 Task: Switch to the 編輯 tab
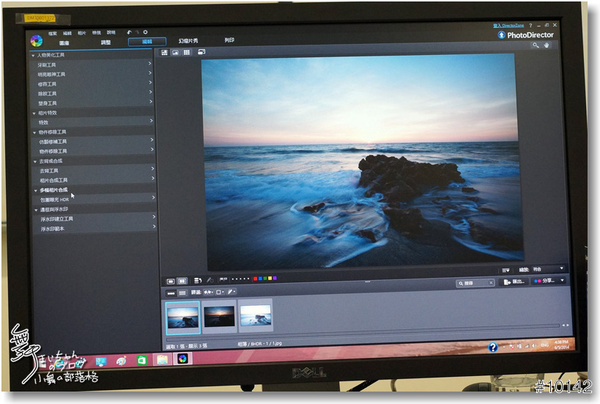(147, 42)
